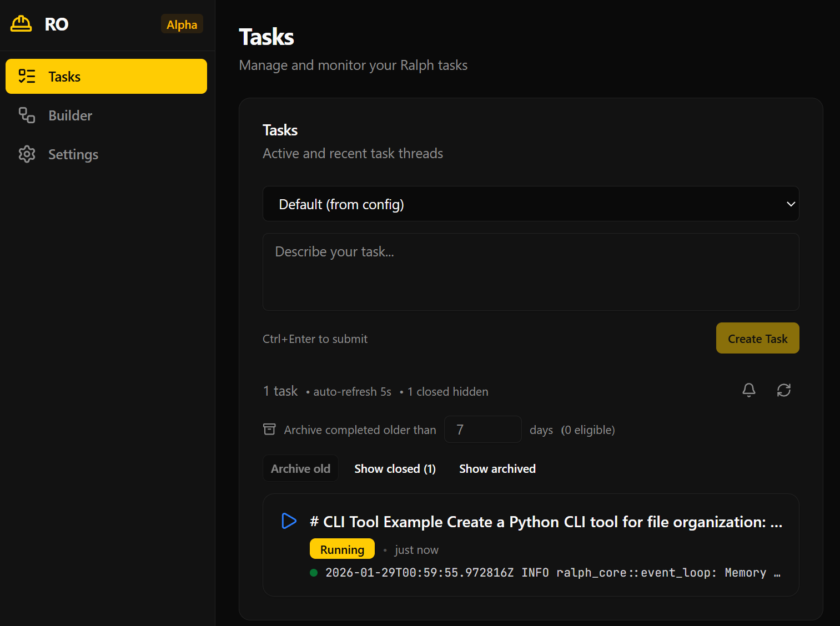Click the Settings gear icon in the sidebar
Viewport: 840px width, 626px height.
tap(27, 154)
